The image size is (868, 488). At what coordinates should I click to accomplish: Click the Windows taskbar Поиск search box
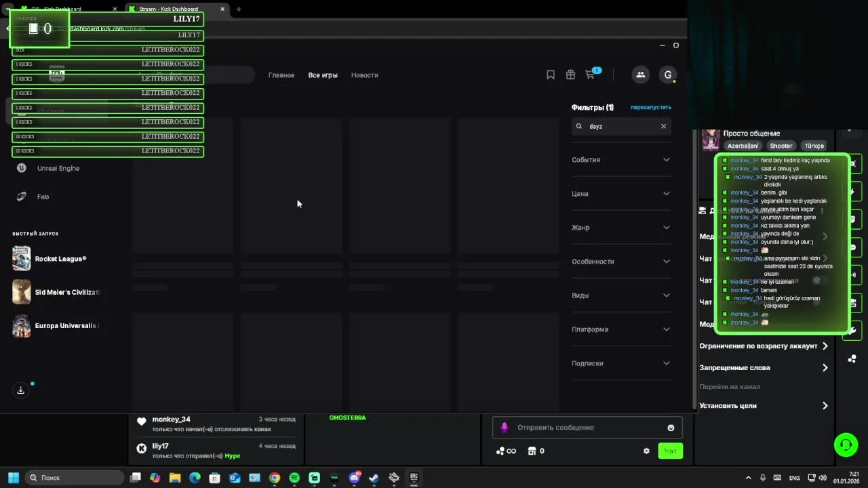(75, 478)
